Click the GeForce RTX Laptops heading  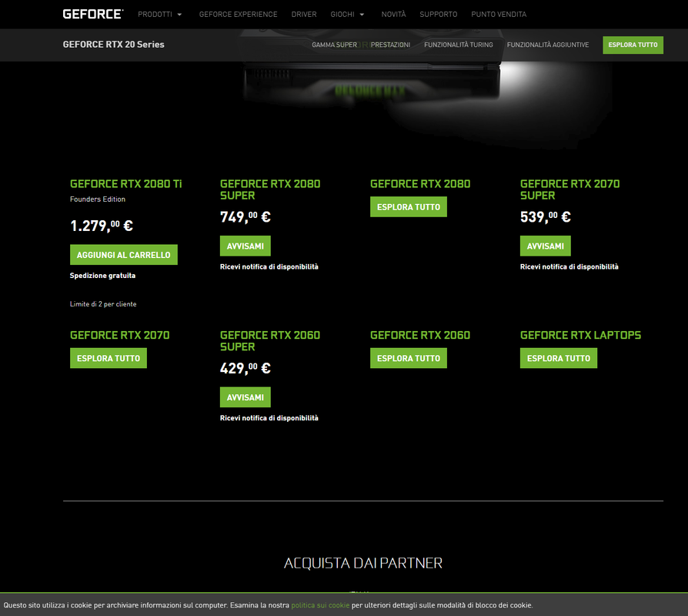click(580, 336)
